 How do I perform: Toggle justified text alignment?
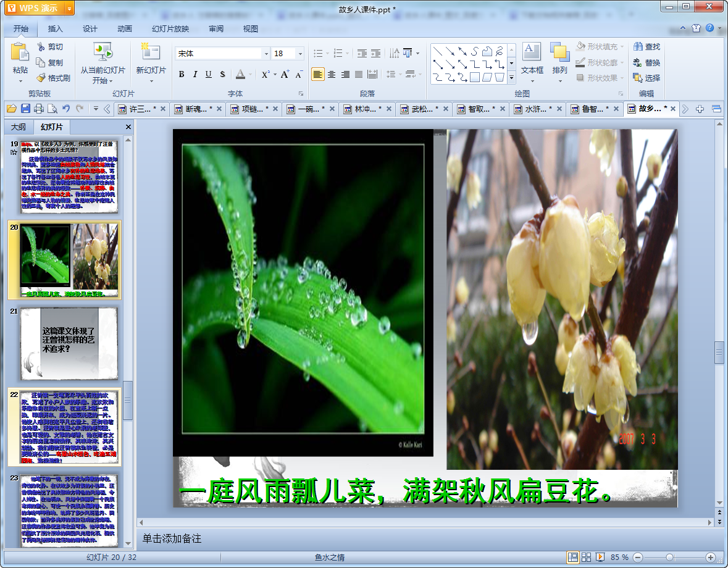[359, 74]
